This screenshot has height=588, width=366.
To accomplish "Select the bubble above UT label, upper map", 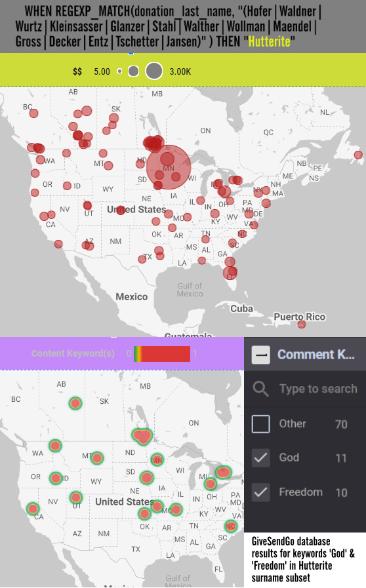I will tap(87, 205).
